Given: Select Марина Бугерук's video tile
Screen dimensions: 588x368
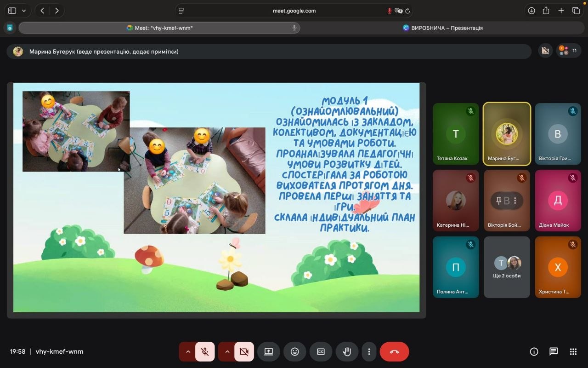Looking at the screenshot, I should coord(507,134).
